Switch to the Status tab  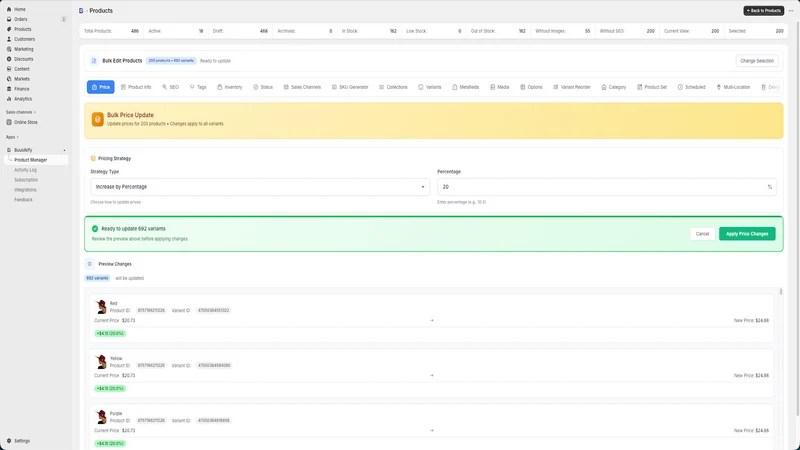263,87
